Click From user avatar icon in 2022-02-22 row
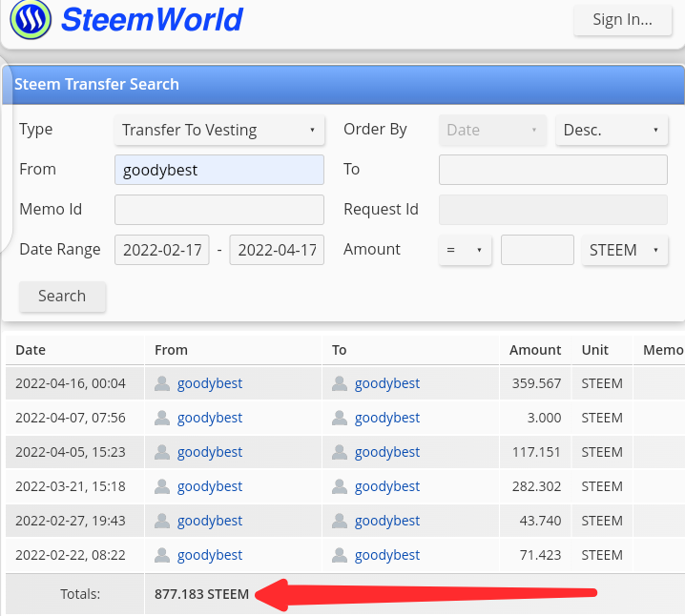The height and width of the screenshot is (616, 685). [162, 555]
